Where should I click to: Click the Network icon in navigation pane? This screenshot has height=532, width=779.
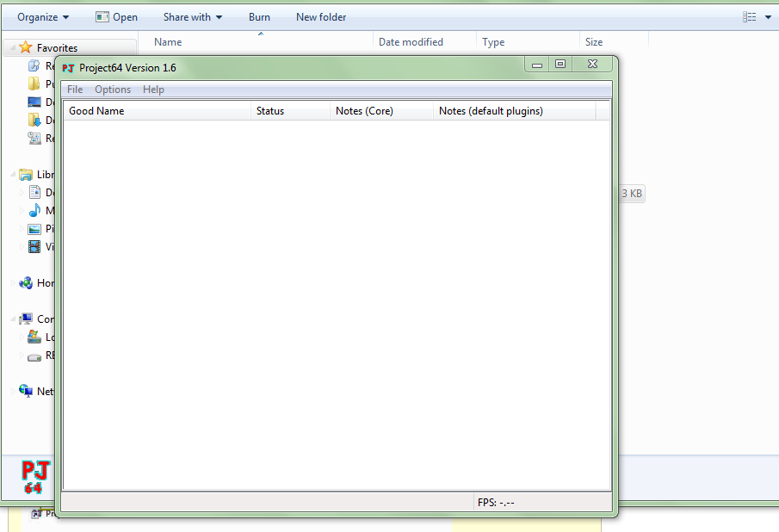pos(26,391)
